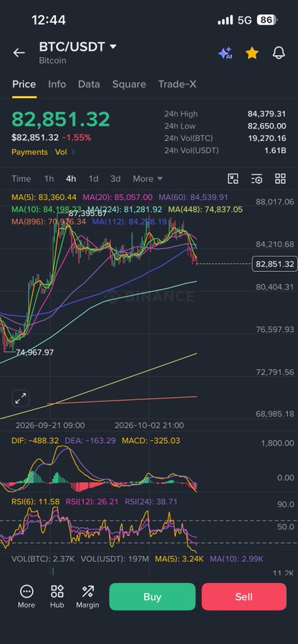Image resolution: width=298 pixels, height=644 pixels.
Task: Expand the More intervals dropdown
Action: (148, 179)
